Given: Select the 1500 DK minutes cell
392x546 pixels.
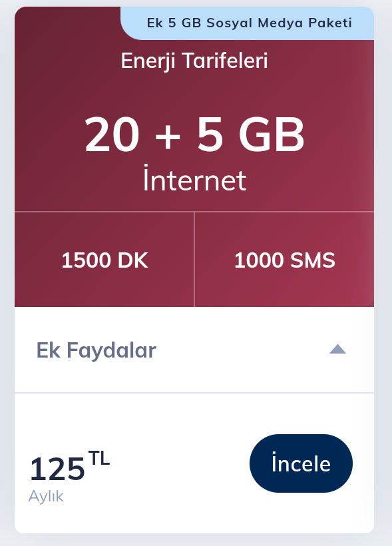Looking at the screenshot, I should pyautogui.click(x=104, y=260).
